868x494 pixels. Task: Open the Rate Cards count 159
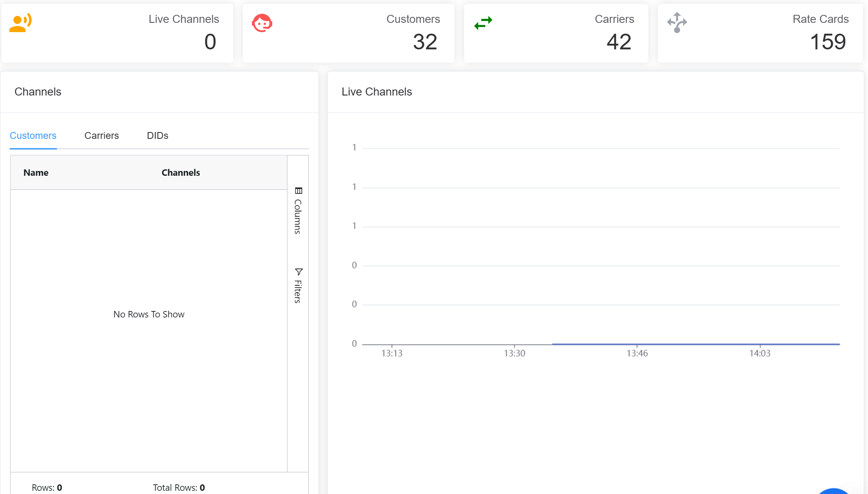[827, 42]
